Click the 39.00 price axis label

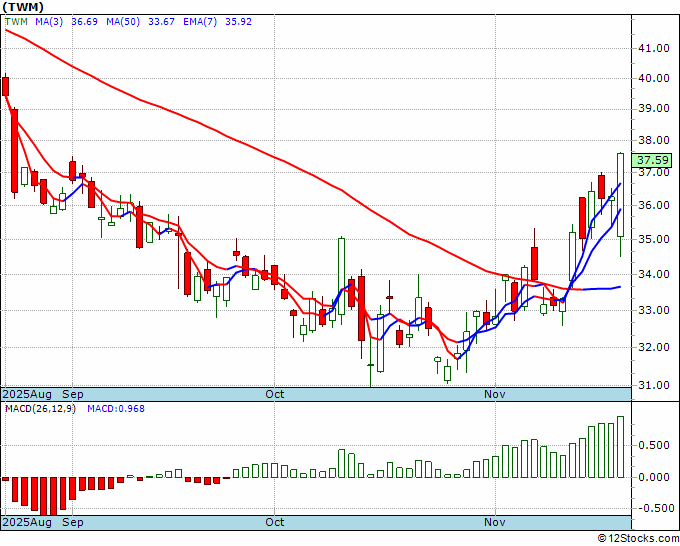(x=654, y=108)
